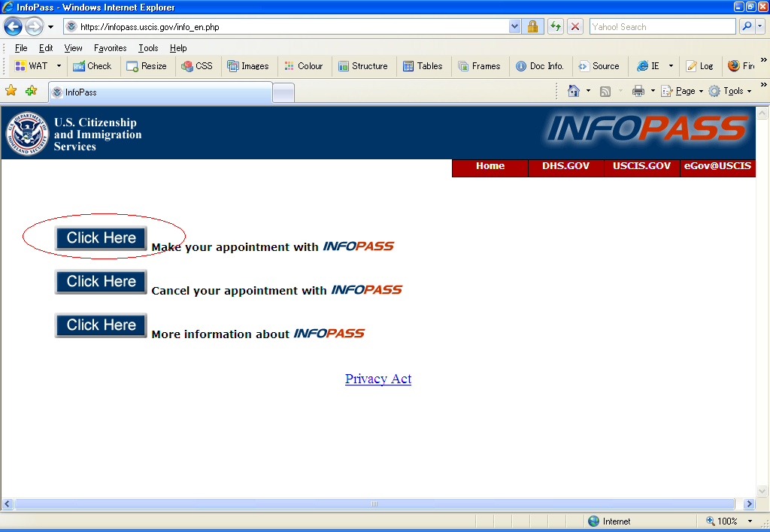Screen dimensions: 770x532
Task: Open the Privacy Act link
Action: coord(378,379)
